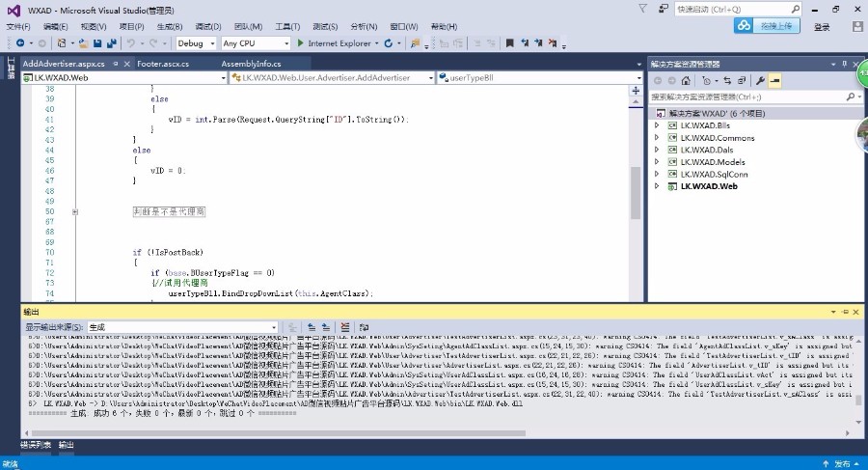
Task: Start debugging with green play icon
Action: [x=300, y=43]
